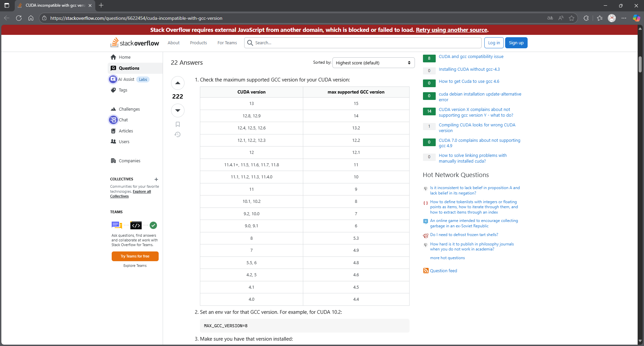The image size is (644, 346).
Task: Click max supported GCC version header
Action: click(x=356, y=92)
